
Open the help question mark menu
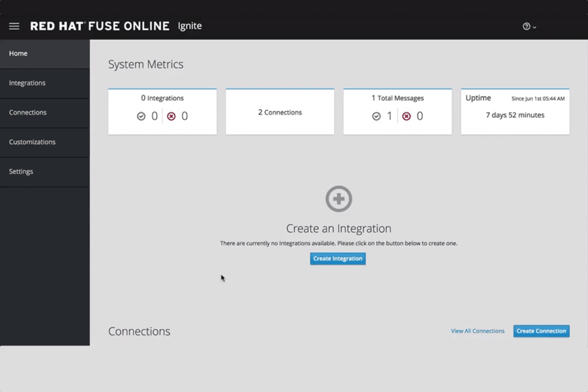(529, 26)
